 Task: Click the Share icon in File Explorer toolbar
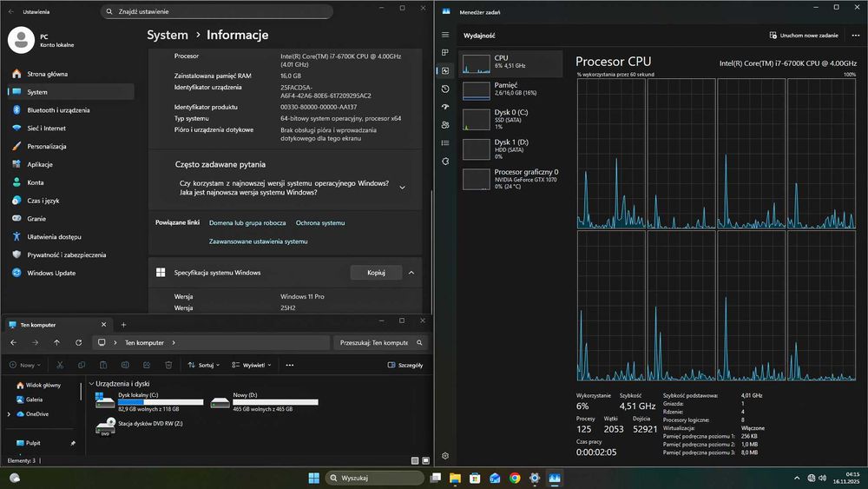(x=147, y=365)
